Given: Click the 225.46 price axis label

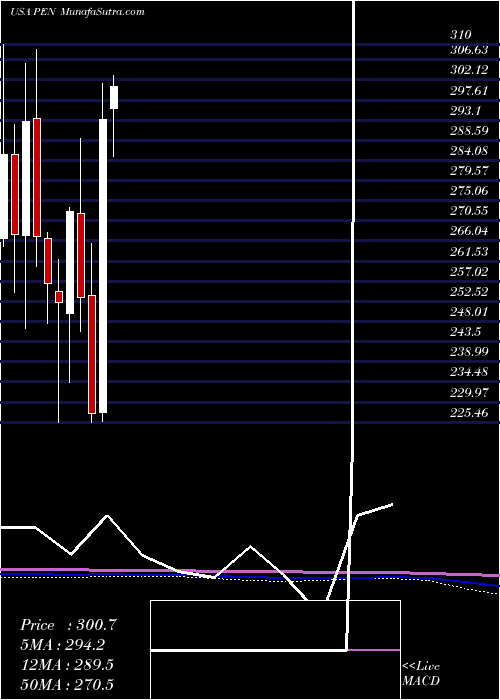Looking at the screenshot, I should 468,412.
